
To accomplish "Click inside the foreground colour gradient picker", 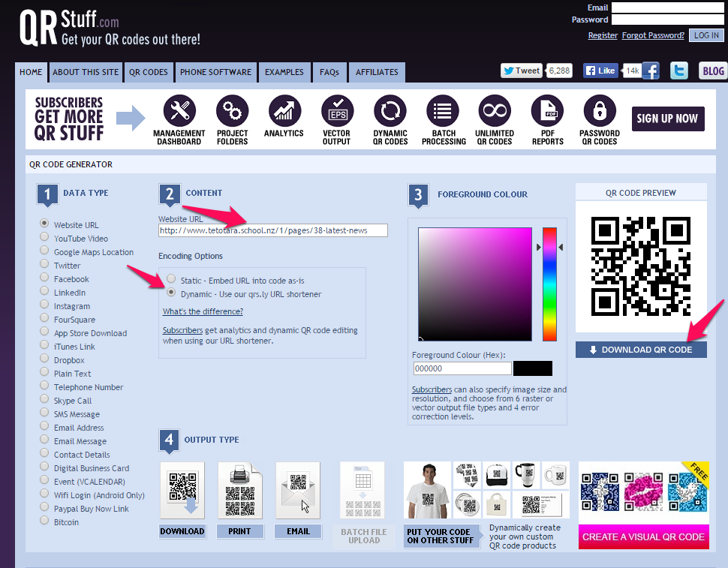I will pos(475,284).
